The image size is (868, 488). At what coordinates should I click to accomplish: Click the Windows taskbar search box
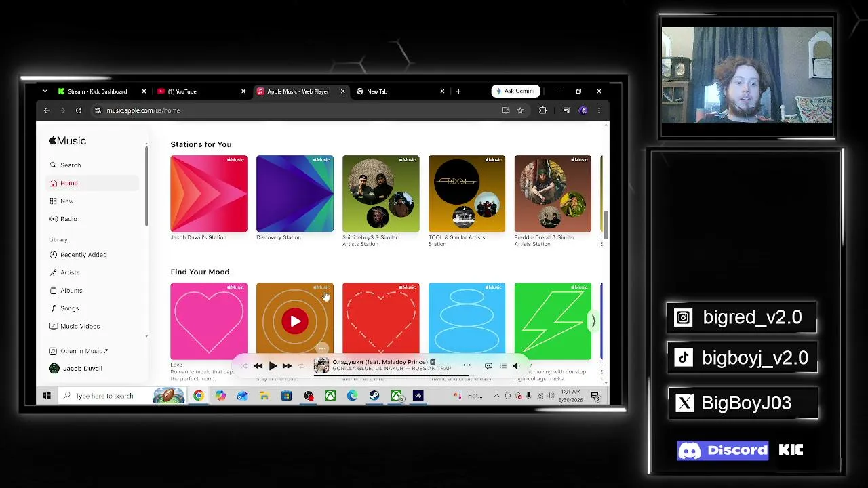[122, 396]
